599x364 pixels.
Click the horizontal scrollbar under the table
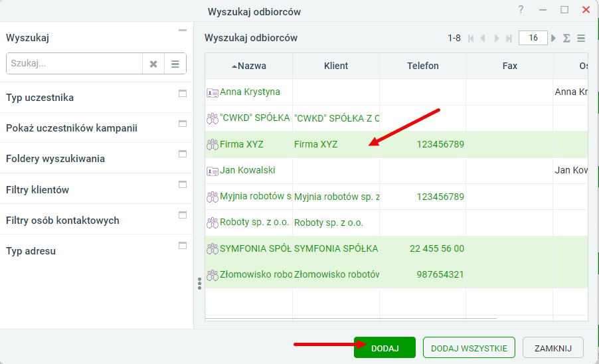coord(351,318)
